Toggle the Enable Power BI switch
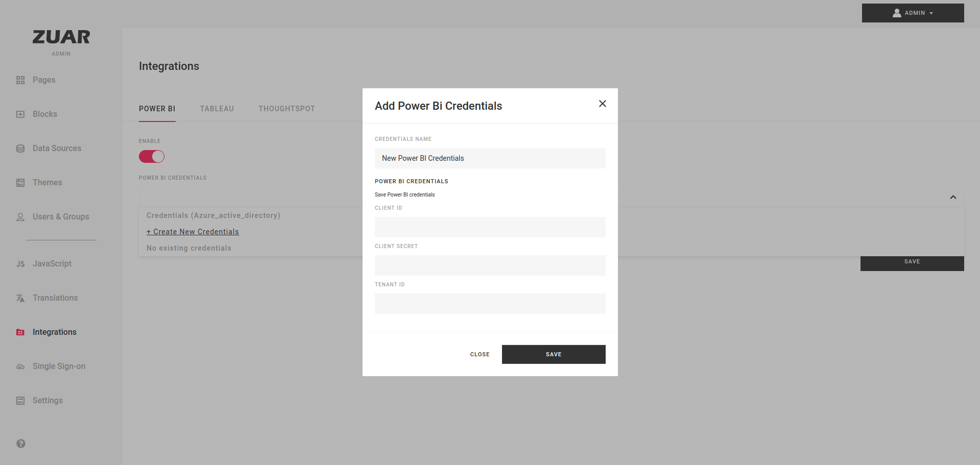Viewport: 980px width, 465px height. (x=152, y=156)
